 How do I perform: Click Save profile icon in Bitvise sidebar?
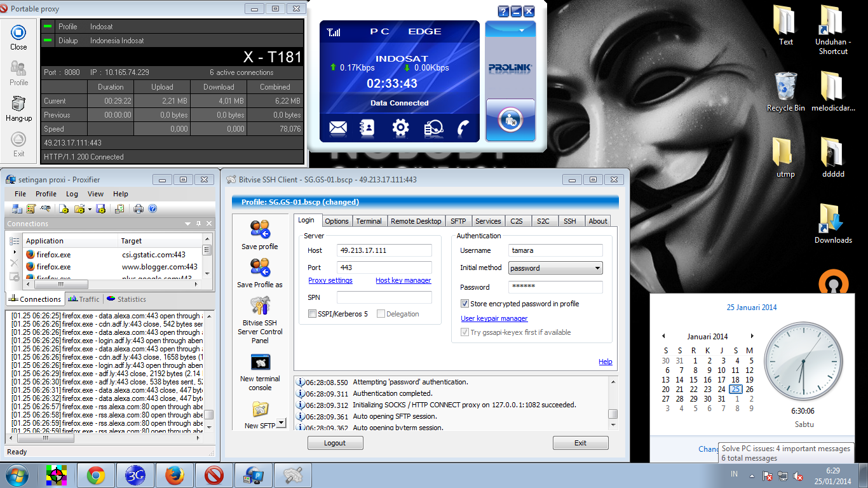[x=260, y=229]
